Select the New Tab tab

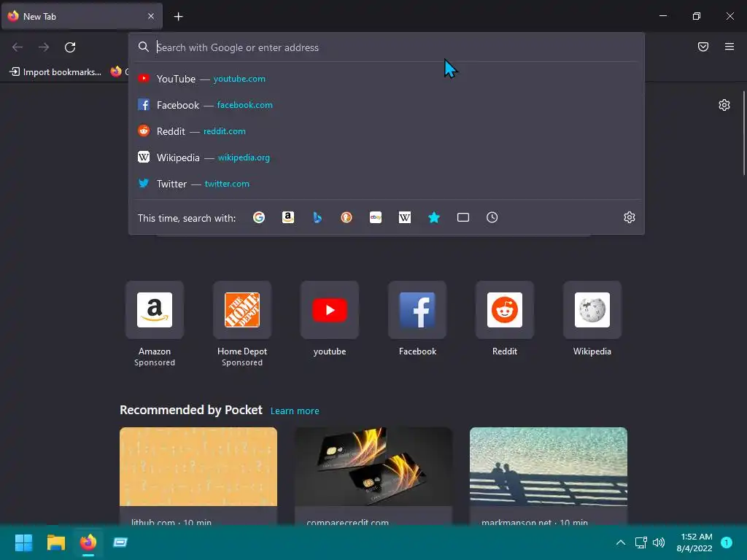pyautogui.click(x=82, y=16)
